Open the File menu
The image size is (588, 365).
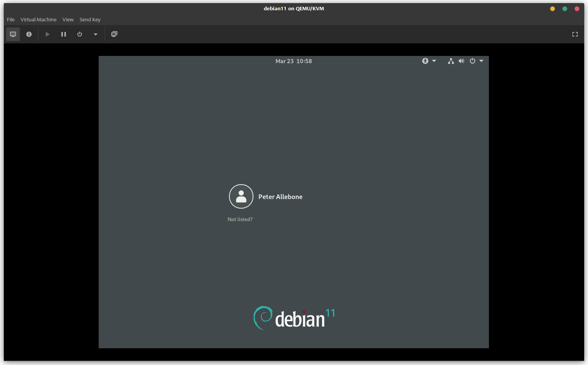coord(11,19)
